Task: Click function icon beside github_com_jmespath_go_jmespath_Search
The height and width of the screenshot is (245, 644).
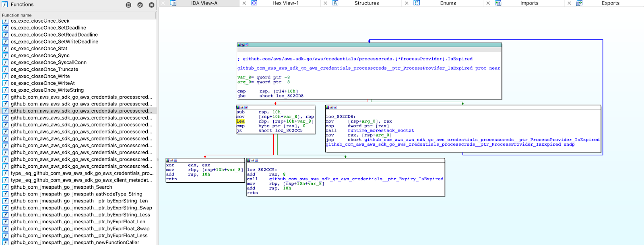Action: [x=6, y=187]
